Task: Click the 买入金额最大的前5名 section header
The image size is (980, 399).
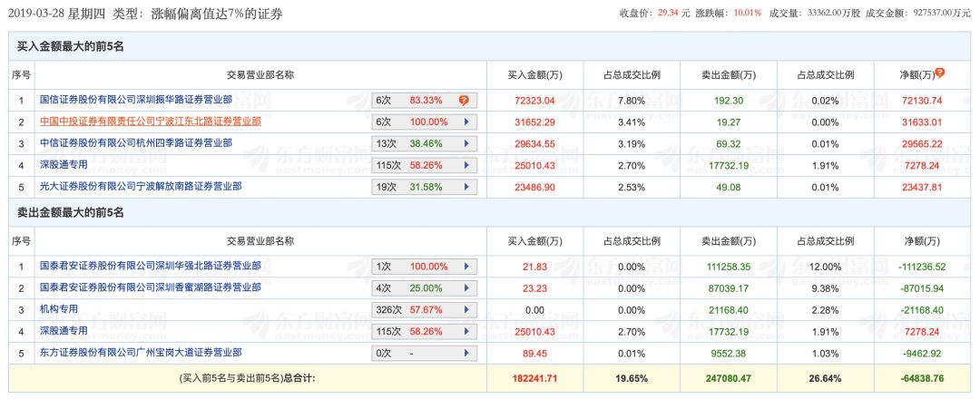Action: click(x=70, y=47)
